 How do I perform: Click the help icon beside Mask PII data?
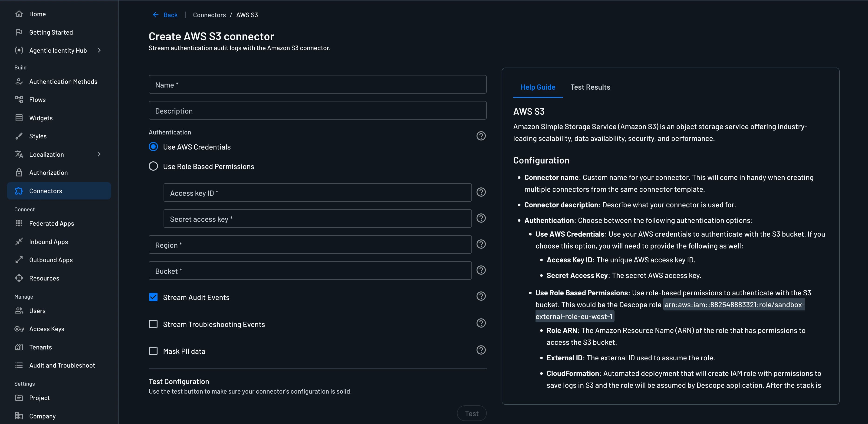[x=481, y=350]
